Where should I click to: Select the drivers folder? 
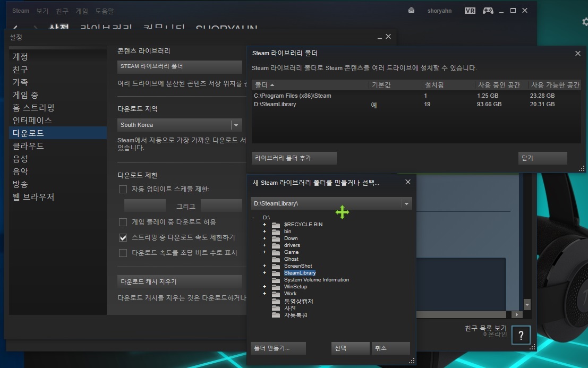pos(292,245)
